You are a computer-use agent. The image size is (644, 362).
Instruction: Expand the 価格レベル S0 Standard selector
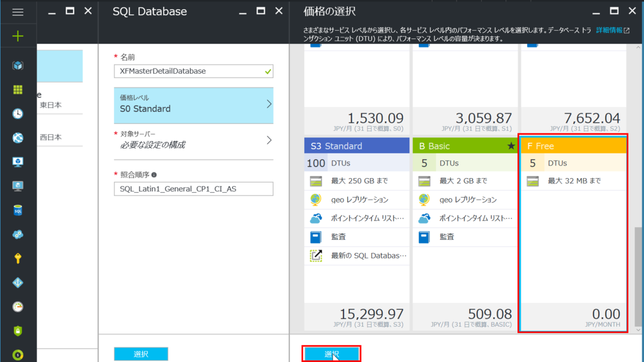[x=194, y=105]
